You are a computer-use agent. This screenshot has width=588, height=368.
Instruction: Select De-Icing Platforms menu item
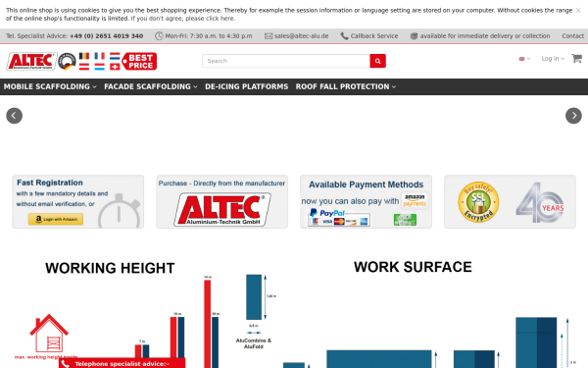point(246,86)
